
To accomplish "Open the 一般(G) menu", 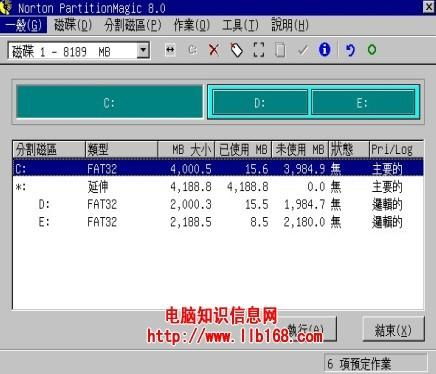I will click(23, 25).
